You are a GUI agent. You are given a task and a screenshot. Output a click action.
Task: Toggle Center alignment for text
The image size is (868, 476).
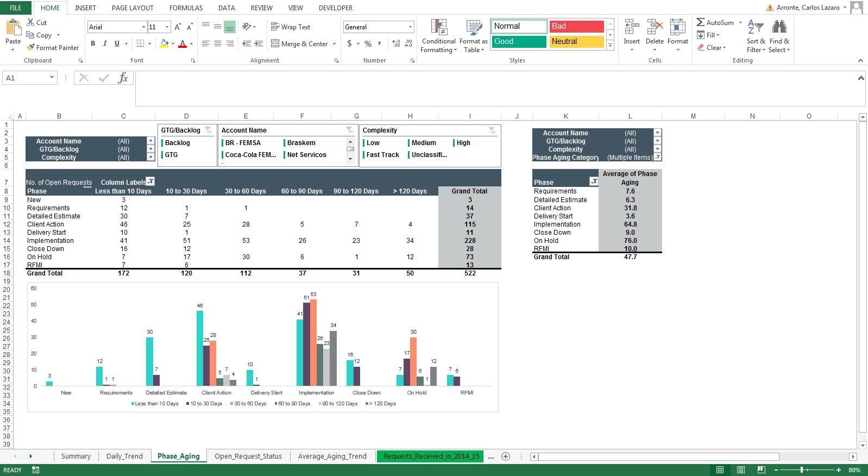[x=218, y=43]
